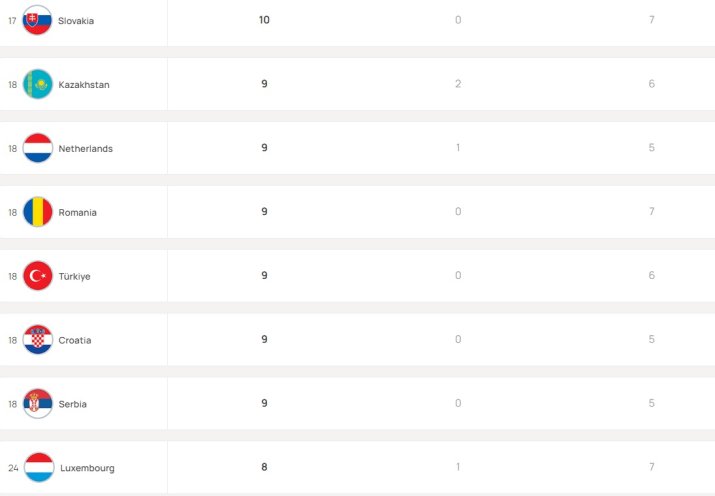Click the Netherlands country name

[86, 148]
